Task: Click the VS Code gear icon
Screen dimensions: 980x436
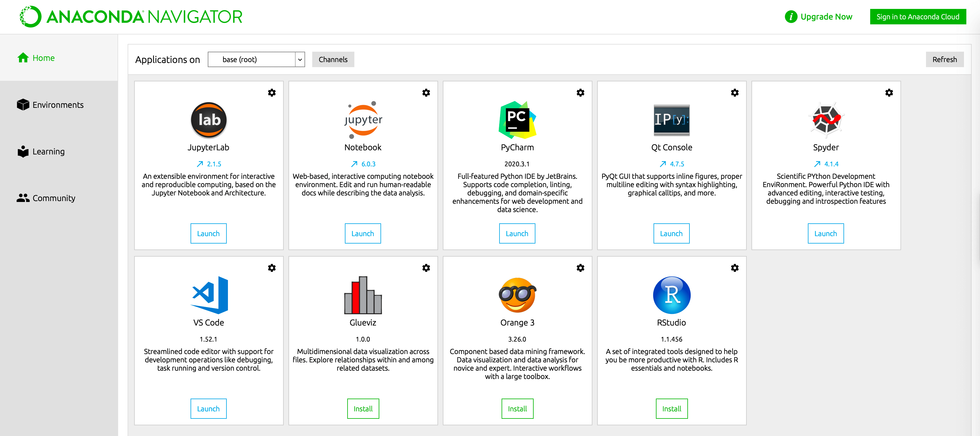Action: (x=272, y=268)
